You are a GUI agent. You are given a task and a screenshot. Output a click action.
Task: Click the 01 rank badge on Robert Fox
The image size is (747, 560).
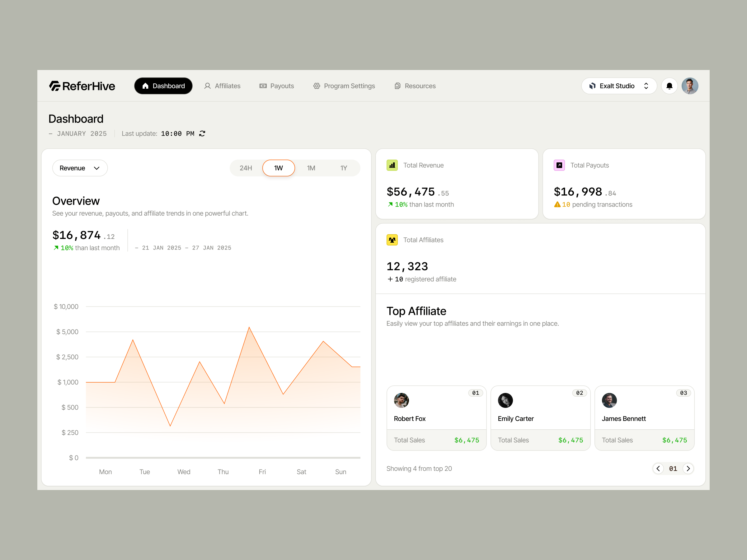point(476,393)
